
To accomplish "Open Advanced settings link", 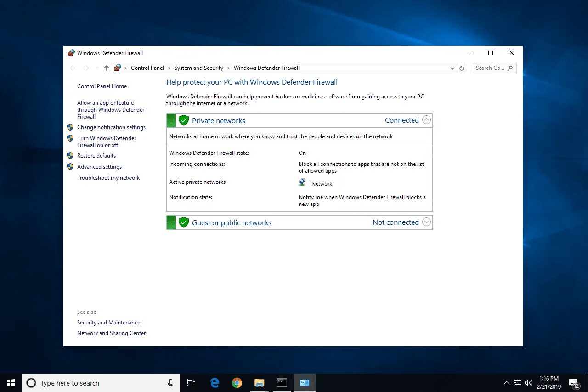I will tap(99, 167).
